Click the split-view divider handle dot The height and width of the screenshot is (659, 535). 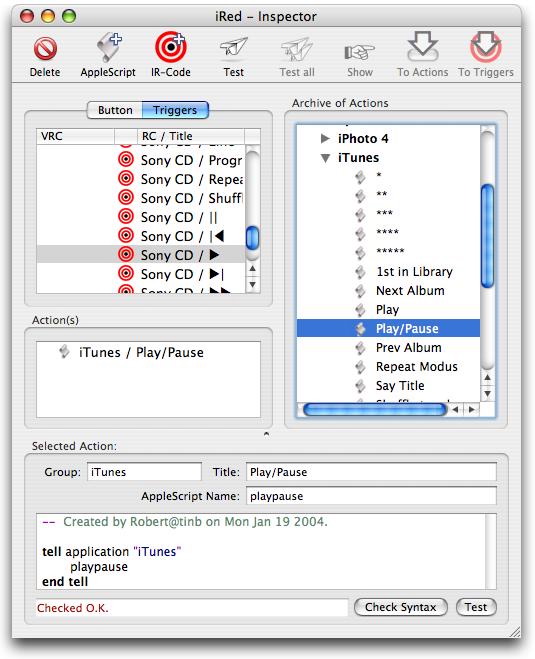(266, 434)
